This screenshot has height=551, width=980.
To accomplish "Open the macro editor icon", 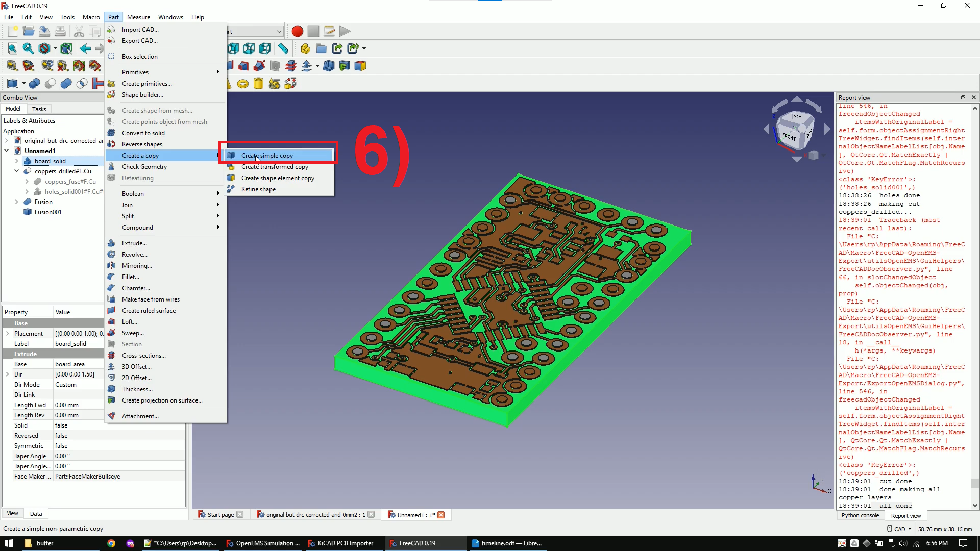I will (x=329, y=31).
